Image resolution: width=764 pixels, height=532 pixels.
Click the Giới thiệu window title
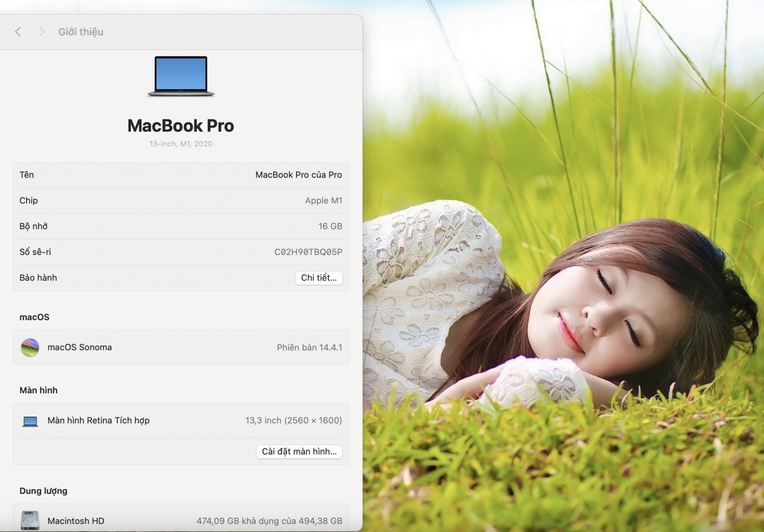pyautogui.click(x=81, y=32)
